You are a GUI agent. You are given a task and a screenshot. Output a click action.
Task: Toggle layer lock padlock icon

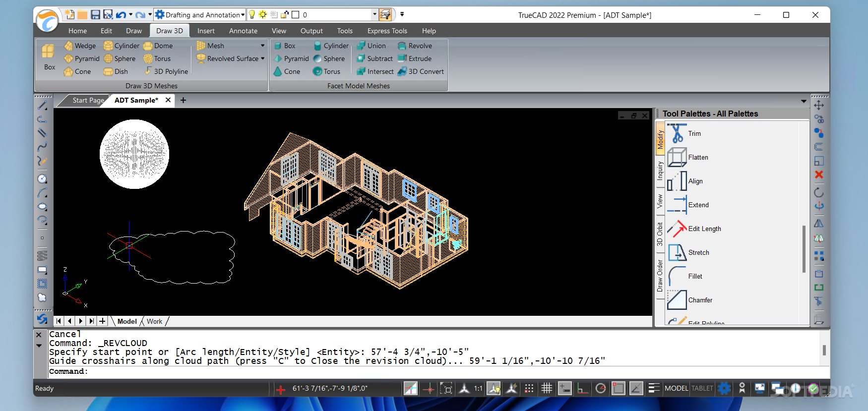click(x=285, y=14)
